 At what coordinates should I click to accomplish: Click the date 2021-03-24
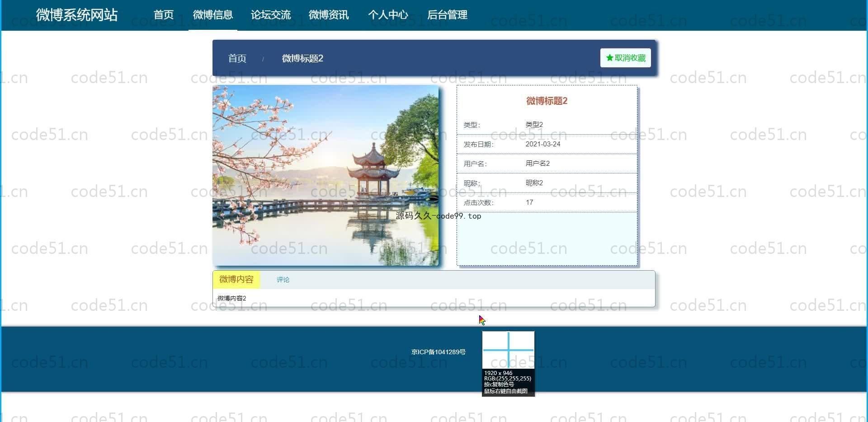(x=543, y=144)
